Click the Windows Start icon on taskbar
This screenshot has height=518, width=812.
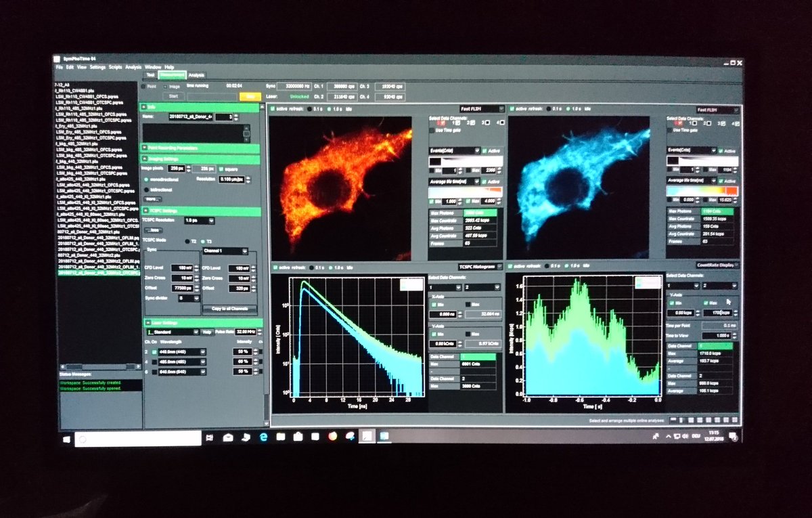(67, 439)
